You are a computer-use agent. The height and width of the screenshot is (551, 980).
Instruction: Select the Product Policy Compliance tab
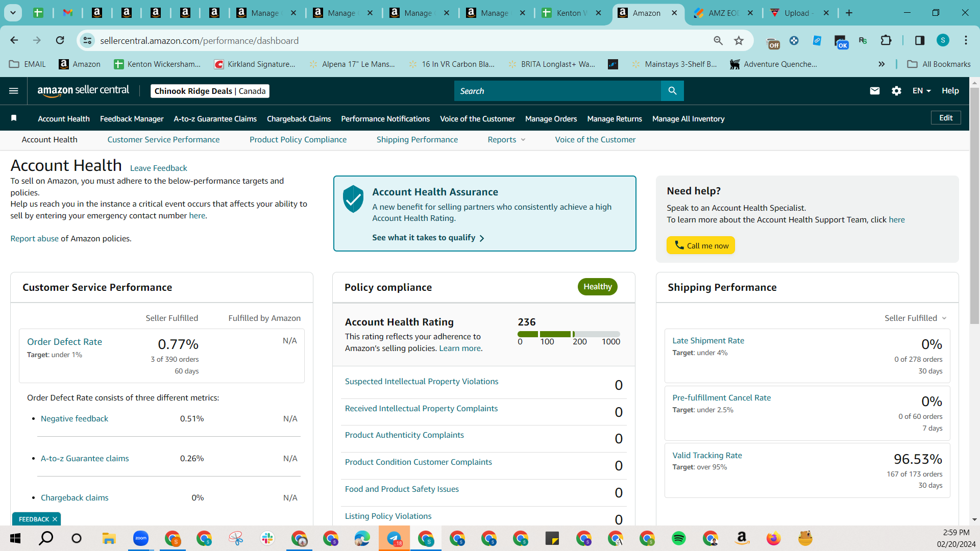298,140
